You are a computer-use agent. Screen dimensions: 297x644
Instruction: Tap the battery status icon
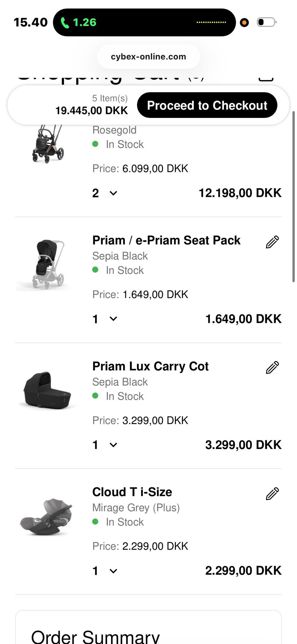coord(266,22)
